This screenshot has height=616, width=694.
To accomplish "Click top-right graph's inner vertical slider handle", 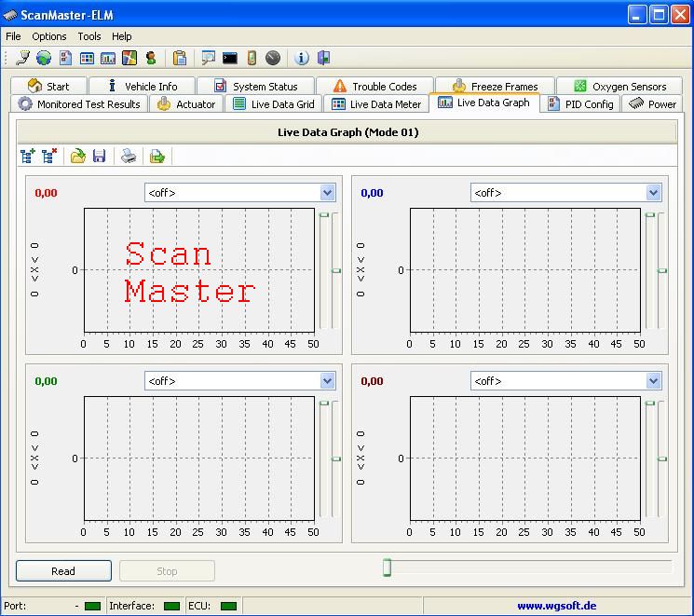I will [650, 214].
